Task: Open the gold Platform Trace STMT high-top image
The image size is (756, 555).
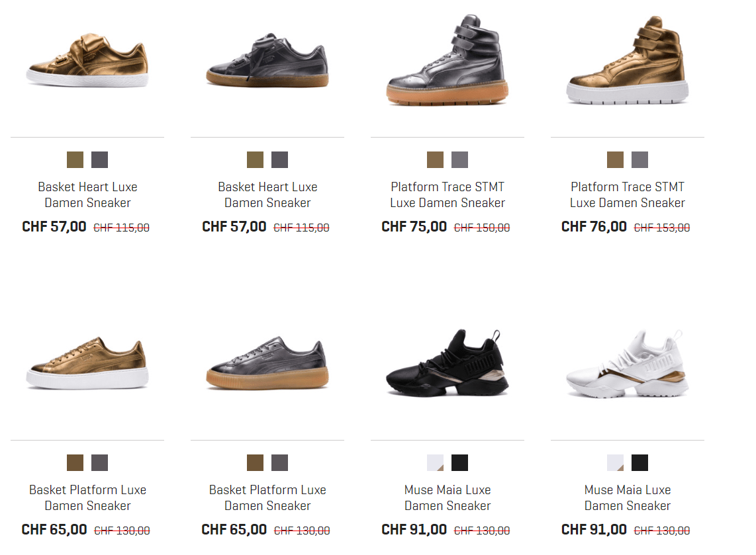Action: [628, 60]
